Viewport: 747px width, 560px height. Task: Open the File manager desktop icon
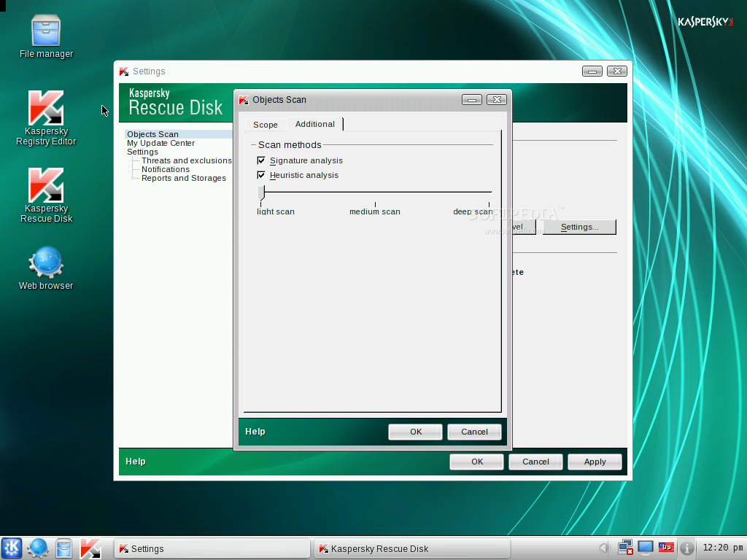[x=46, y=36]
